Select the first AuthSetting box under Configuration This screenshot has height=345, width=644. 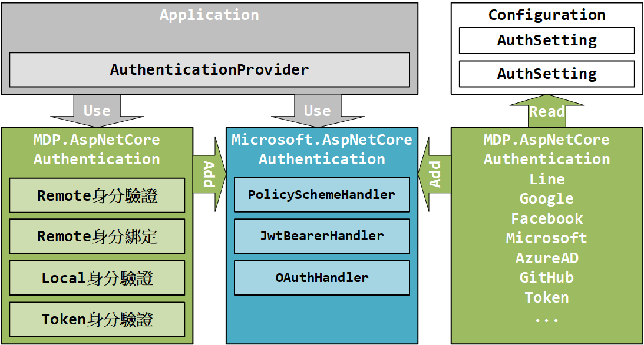click(x=547, y=40)
